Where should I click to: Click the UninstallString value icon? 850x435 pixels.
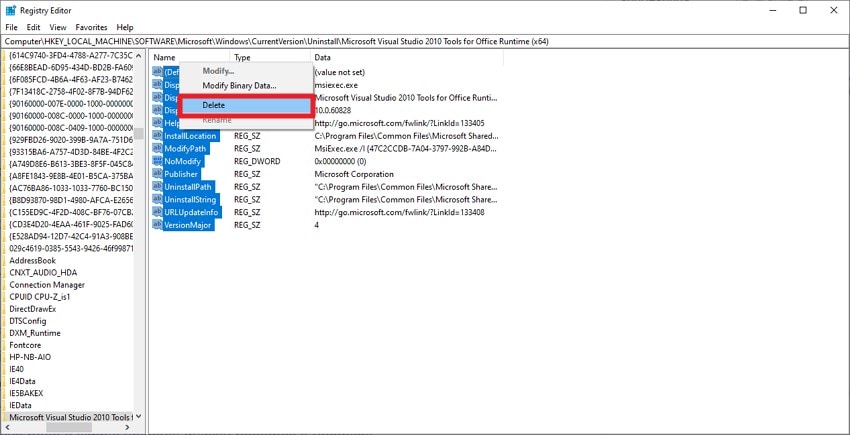coord(157,200)
